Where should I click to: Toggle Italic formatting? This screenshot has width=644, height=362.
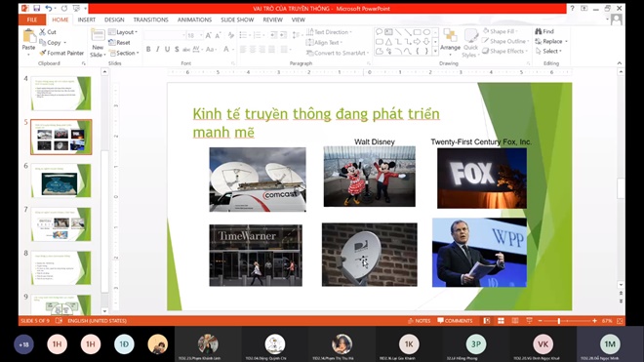[x=158, y=50]
